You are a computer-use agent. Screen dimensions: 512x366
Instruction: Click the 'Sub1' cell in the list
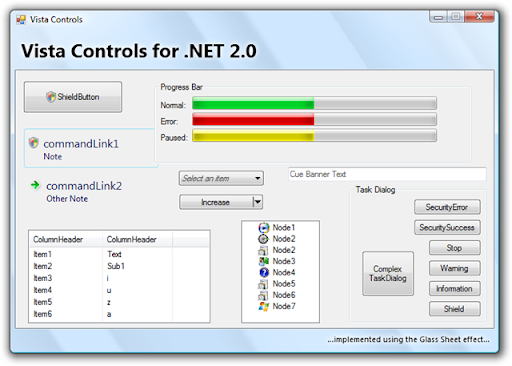[x=116, y=266]
